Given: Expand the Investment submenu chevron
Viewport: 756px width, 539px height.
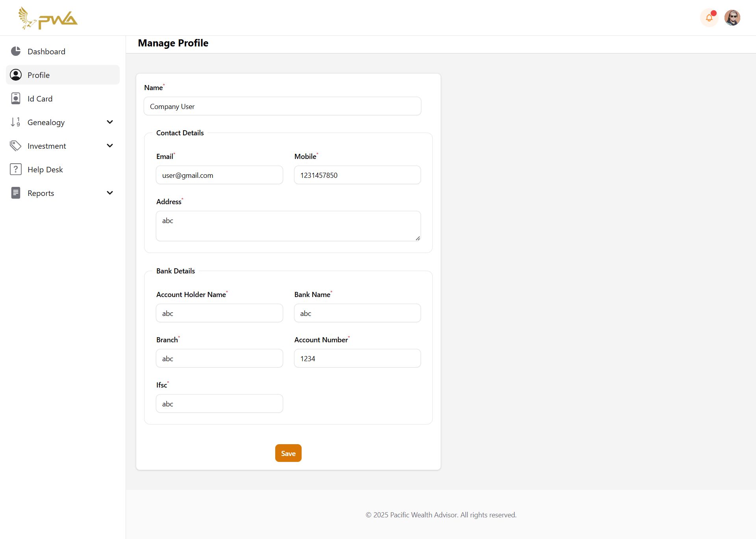Looking at the screenshot, I should coord(110,146).
